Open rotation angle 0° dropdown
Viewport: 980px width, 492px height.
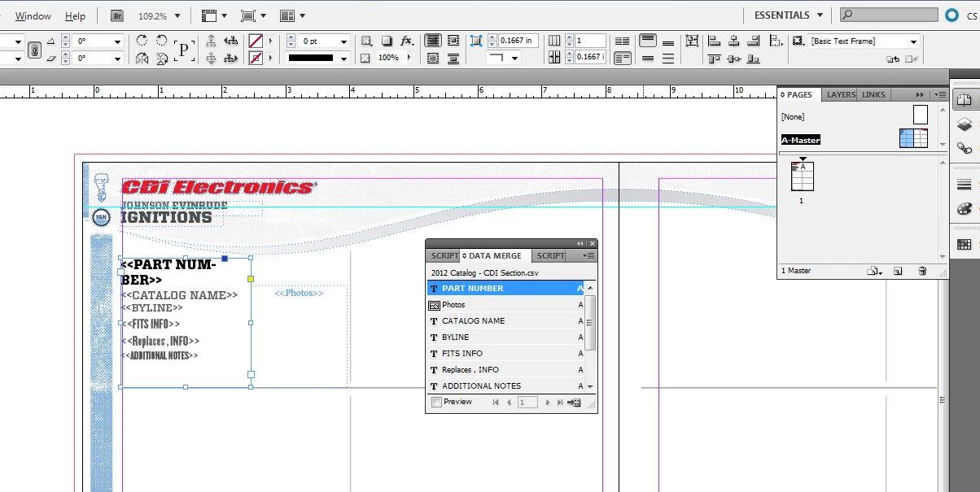(x=118, y=41)
